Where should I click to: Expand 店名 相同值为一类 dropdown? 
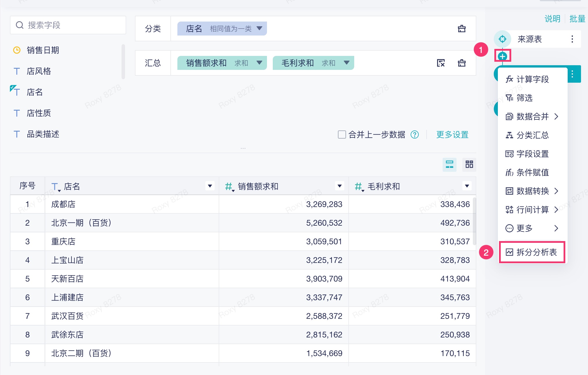click(x=259, y=29)
